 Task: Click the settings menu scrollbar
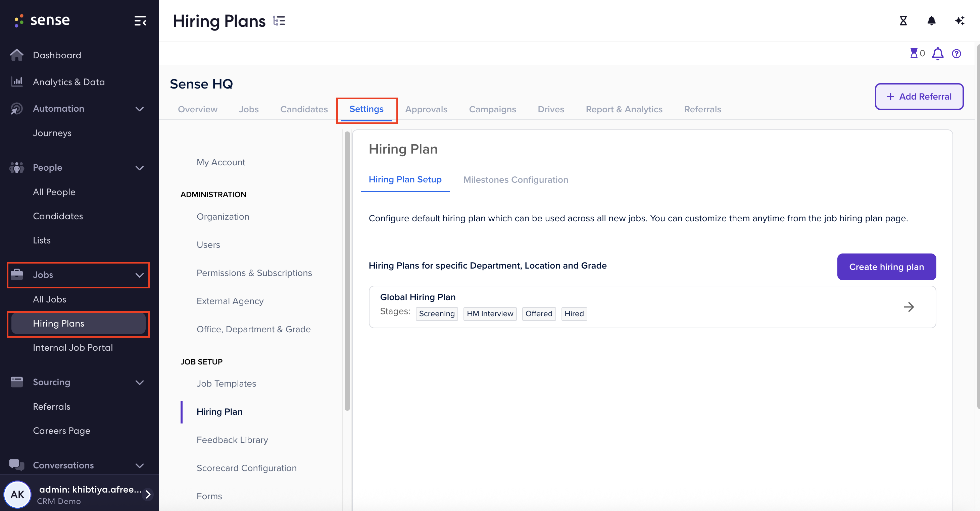(x=347, y=271)
